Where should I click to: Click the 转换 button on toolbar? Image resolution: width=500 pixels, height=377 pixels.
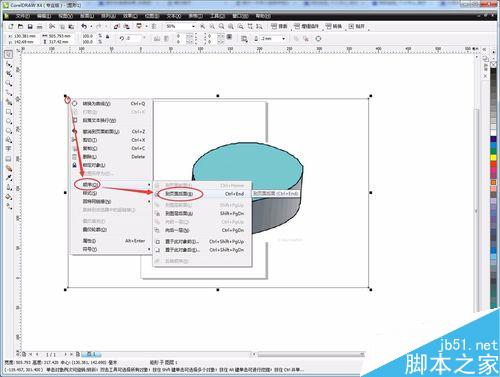334,26
